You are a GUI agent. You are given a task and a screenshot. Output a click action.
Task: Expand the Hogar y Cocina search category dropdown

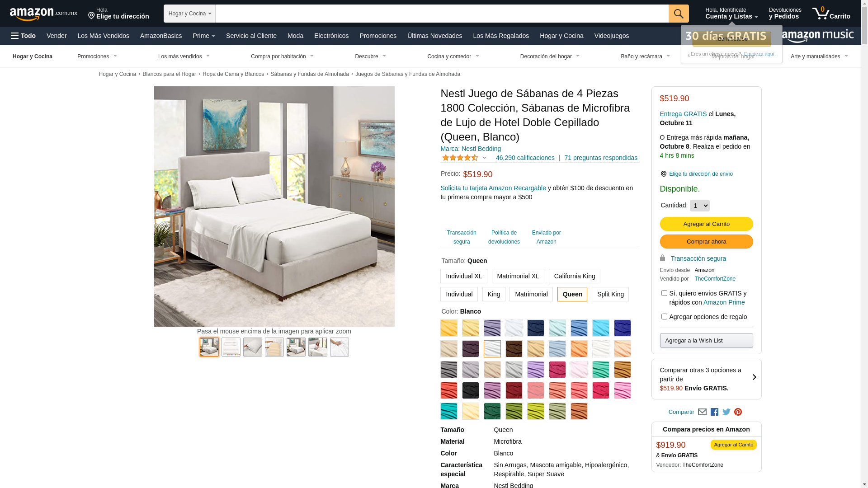(189, 14)
